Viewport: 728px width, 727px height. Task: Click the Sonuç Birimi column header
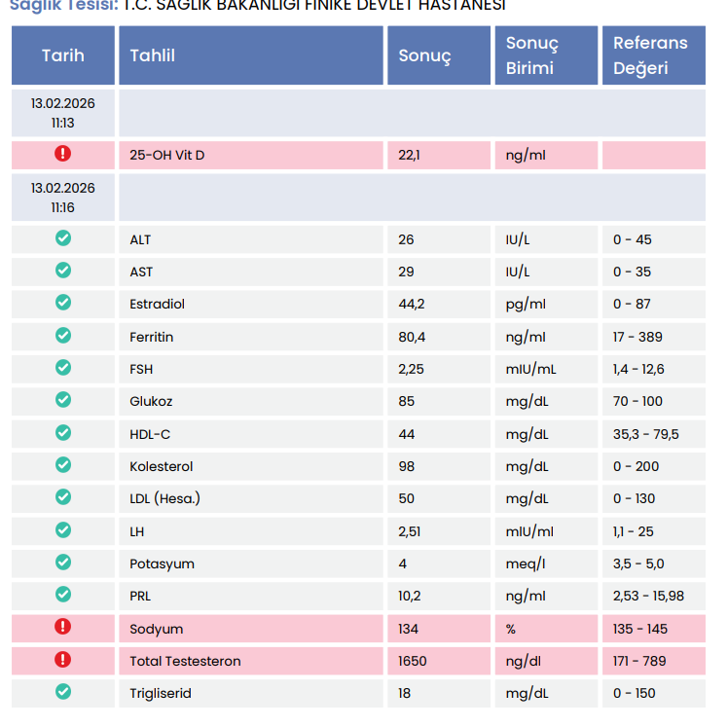tap(546, 55)
